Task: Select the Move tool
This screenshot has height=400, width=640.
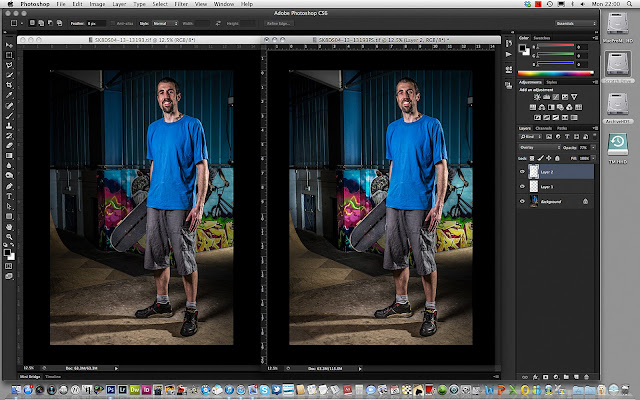Action: coord(9,45)
